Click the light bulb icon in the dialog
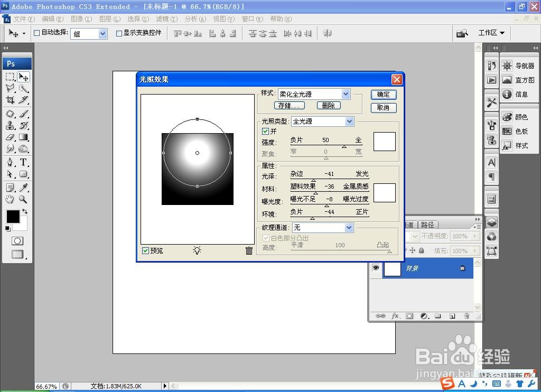The width and height of the screenshot is (541, 392). click(x=197, y=250)
